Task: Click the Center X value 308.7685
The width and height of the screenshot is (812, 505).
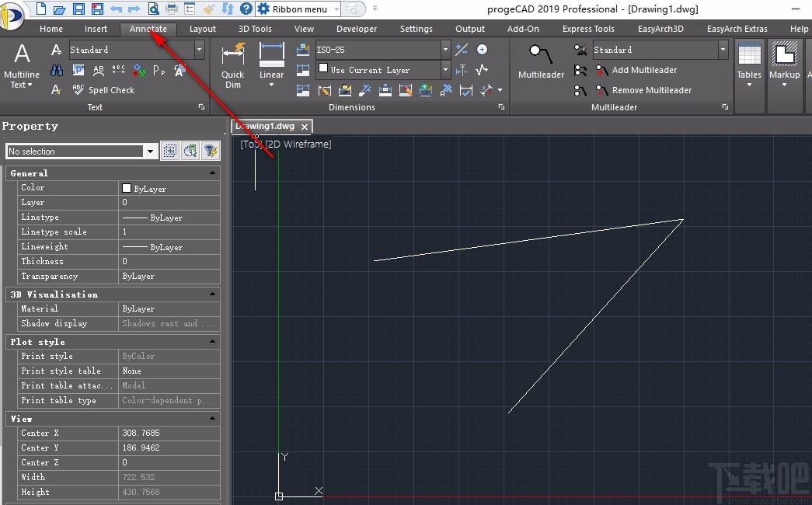Action: click(169, 433)
